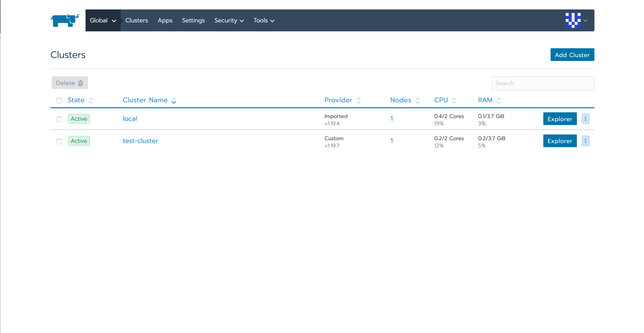The height and width of the screenshot is (333, 644).
Task: Toggle the select-all clusters checkbox
Action: coord(59,101)
